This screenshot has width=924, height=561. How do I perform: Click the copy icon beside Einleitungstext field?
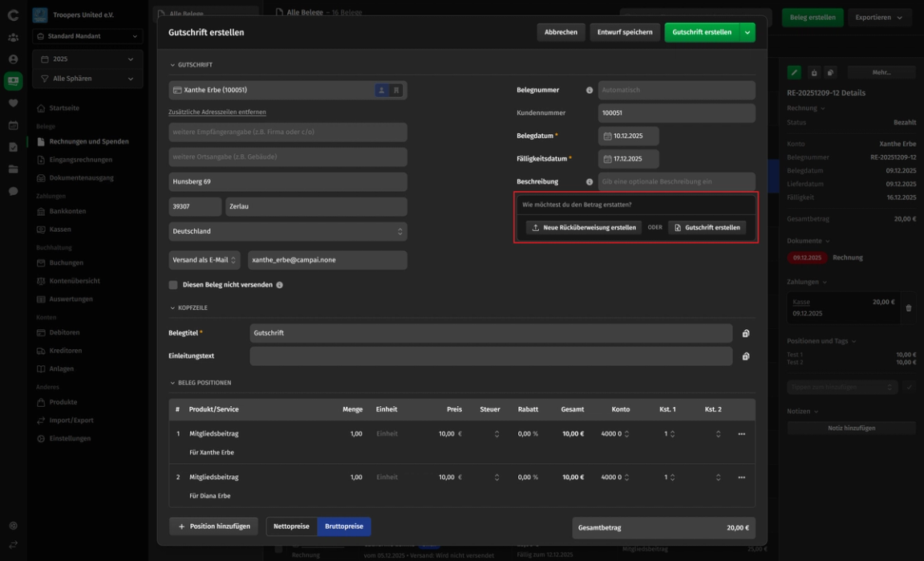(x=746, y=356)
